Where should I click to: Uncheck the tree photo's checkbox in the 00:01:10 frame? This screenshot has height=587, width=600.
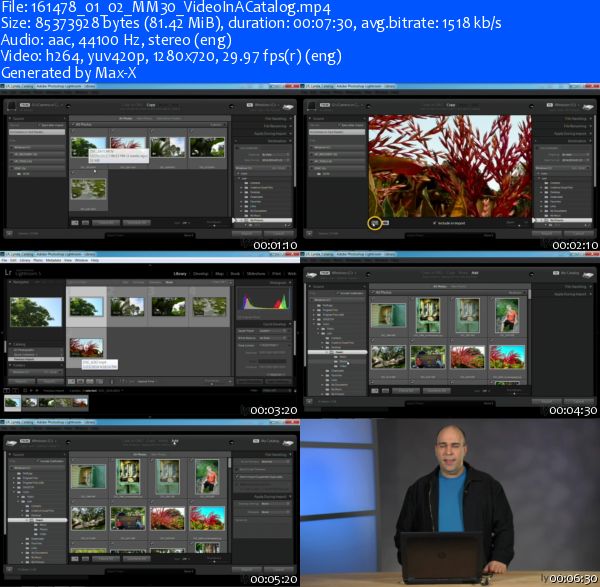pyautogui.click(x=73, y=131)
